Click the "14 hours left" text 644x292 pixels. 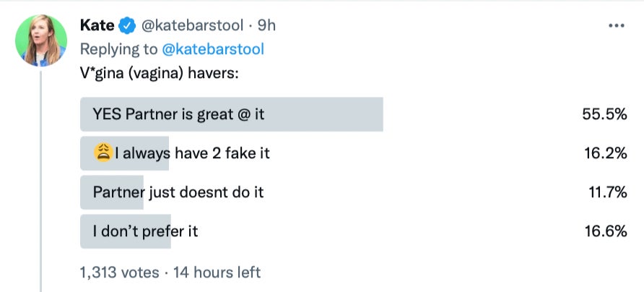tap(217, 272)
